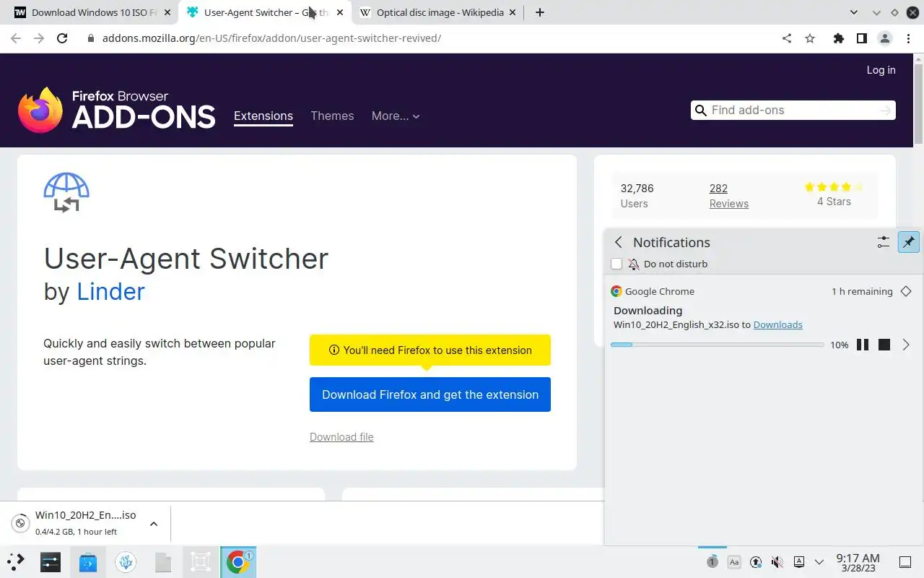Viewport: 924px width, 578px height.
Task: Reload the current page
Action: (x=62, y=38)
